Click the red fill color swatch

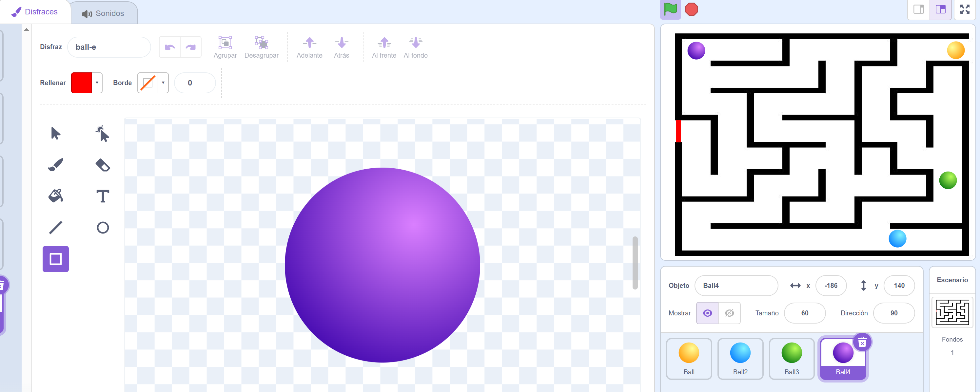pos(82,83)
